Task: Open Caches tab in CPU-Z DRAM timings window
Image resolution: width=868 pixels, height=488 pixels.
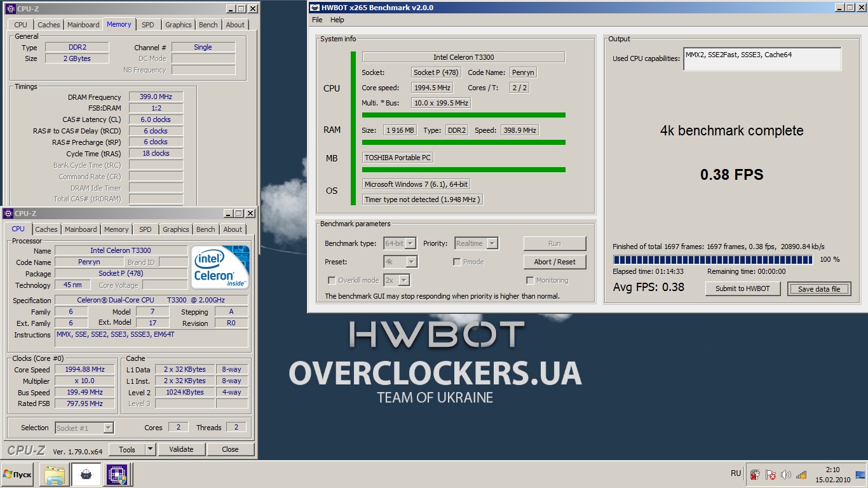Action: (x=48, y=25)
